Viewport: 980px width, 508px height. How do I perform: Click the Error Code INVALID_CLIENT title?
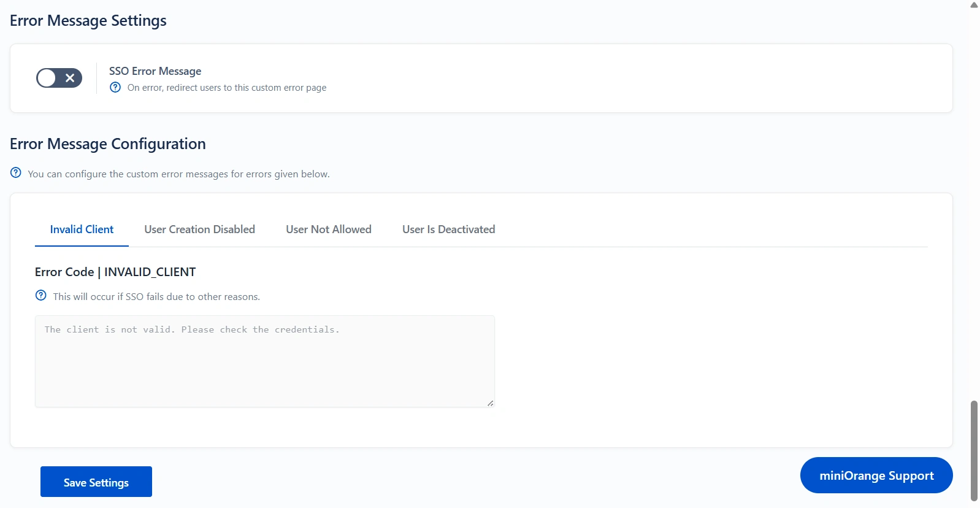click(x=115, y=272)
